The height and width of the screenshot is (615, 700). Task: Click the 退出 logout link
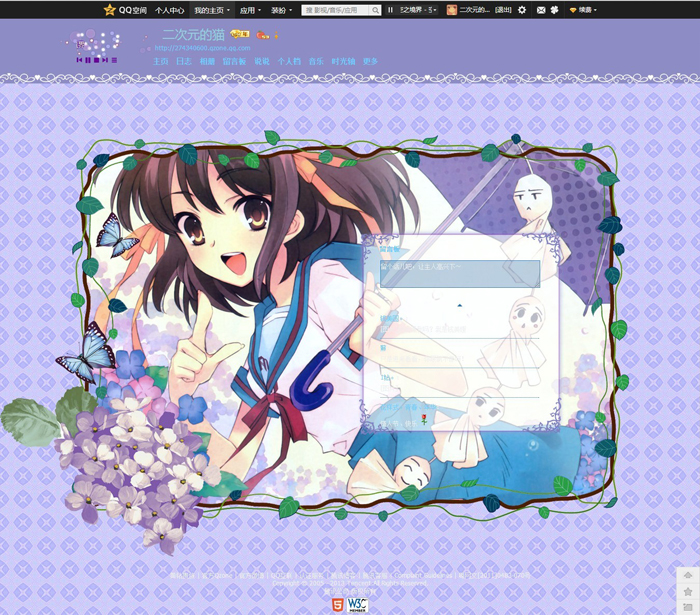(504, 10)
